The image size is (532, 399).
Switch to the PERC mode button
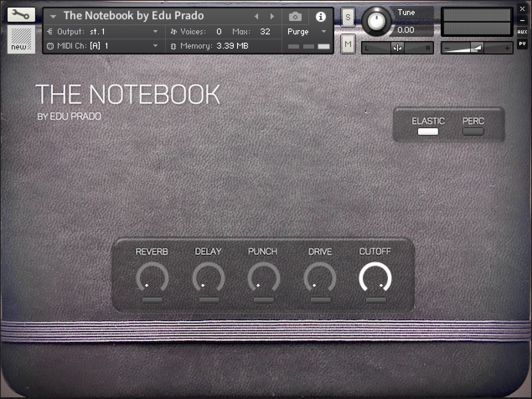coord(473,132)
